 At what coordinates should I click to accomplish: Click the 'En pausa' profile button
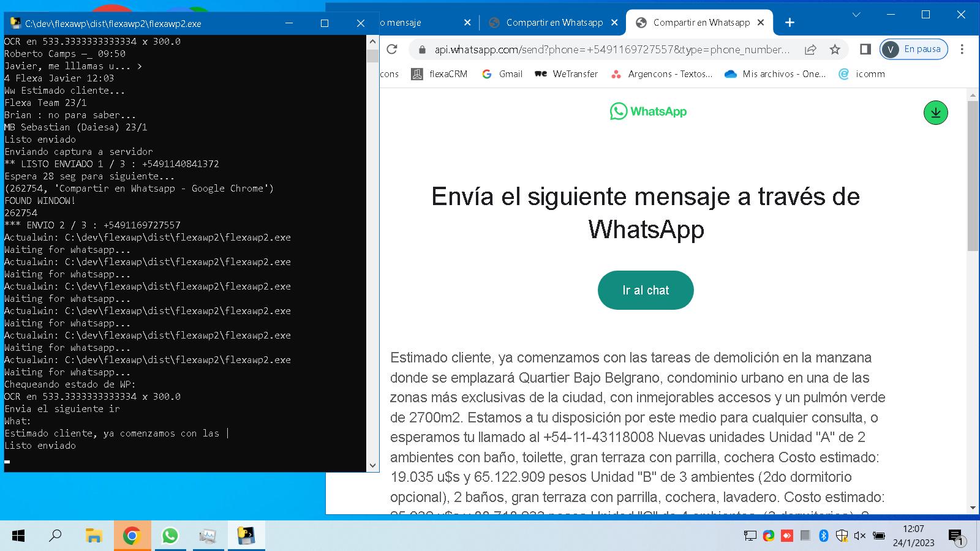(914, 49)
